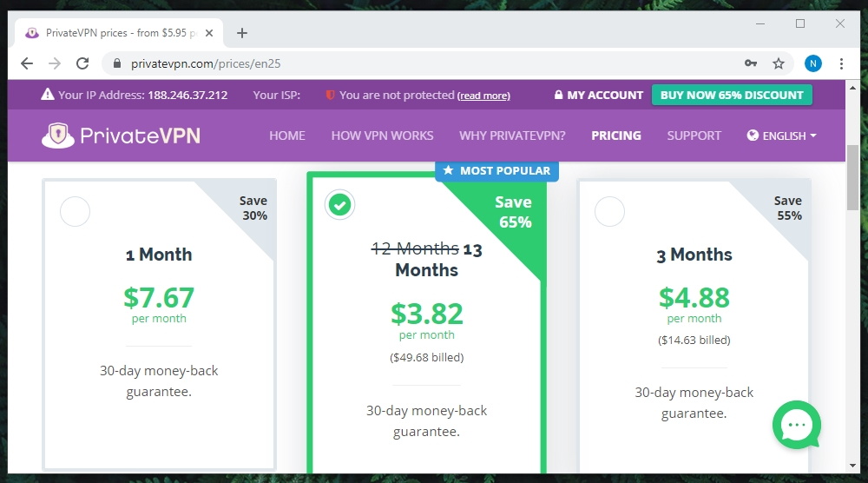868x483 pixels.
Task: Click the IP address warning triangle icon
Action: pyautogui.click(x=48, y=94)
